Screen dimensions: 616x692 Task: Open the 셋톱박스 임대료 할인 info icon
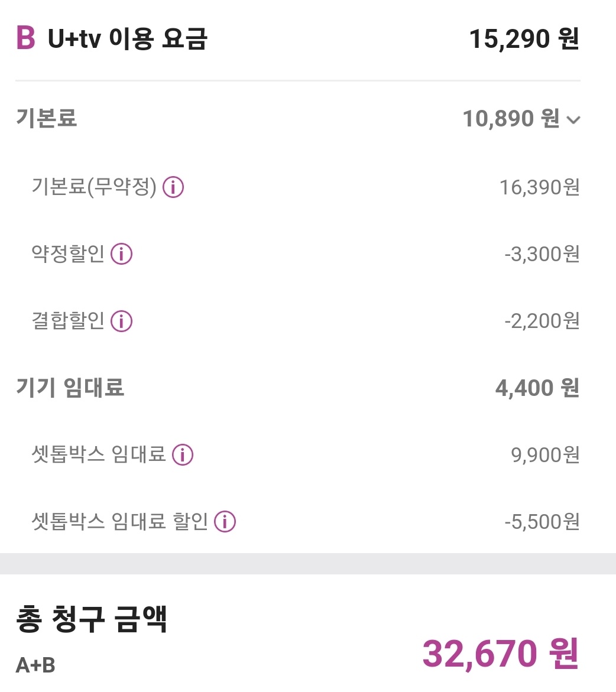[225, 522]
